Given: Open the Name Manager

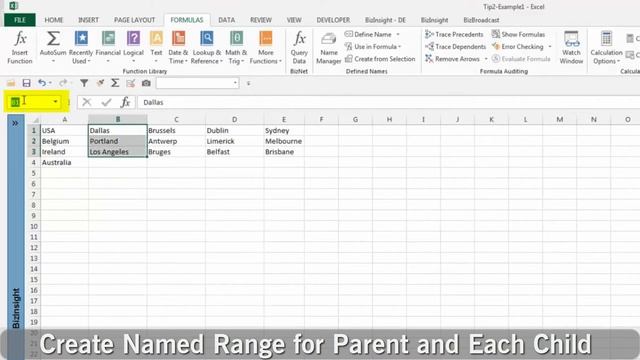Looking at the screenshot, I should 329,48.
